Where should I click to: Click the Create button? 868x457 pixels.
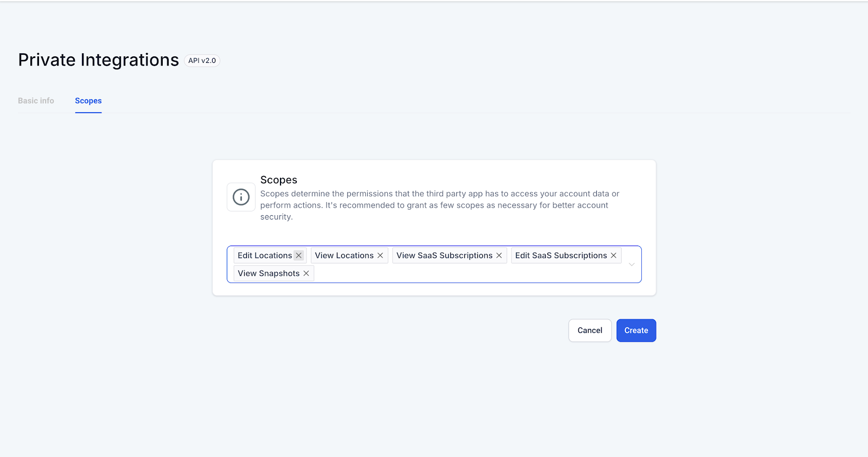click(636, 330)
